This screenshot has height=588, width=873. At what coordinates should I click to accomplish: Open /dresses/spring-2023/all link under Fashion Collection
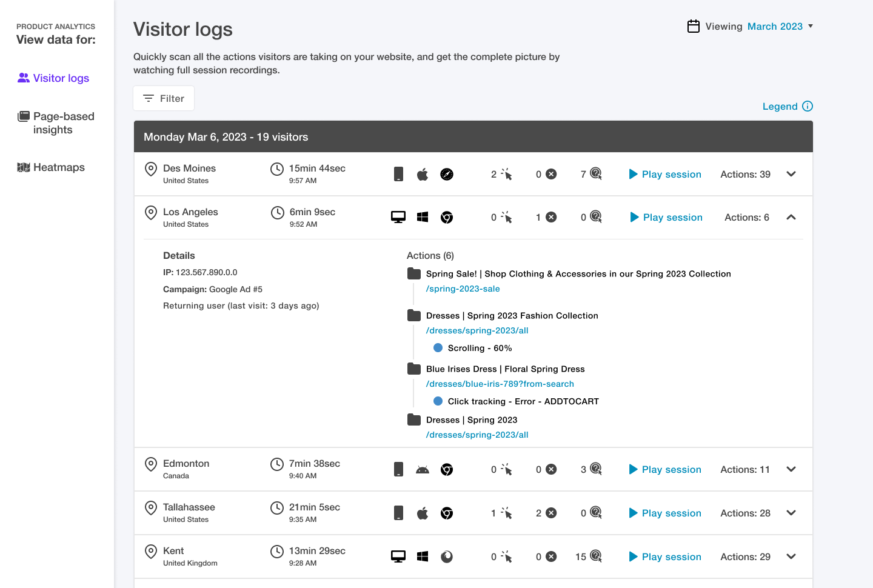(x=477, y=330)
